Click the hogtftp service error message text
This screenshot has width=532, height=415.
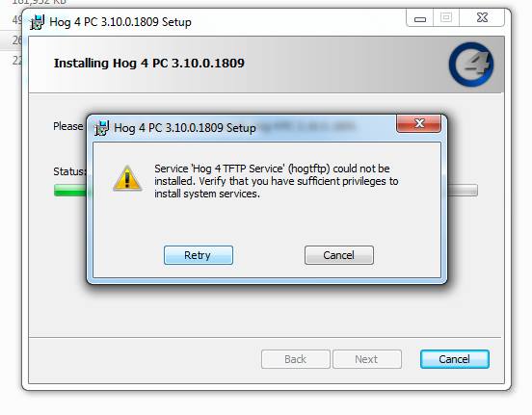(x=277, y=181)
